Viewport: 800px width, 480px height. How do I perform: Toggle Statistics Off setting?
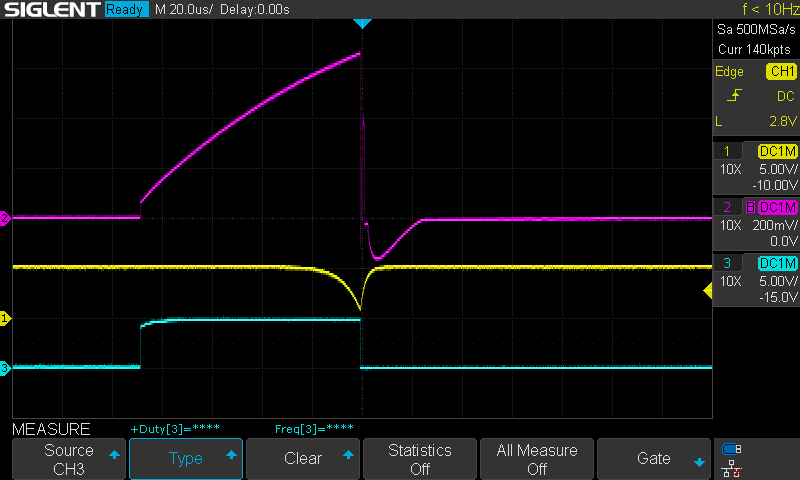coord(419,459)
